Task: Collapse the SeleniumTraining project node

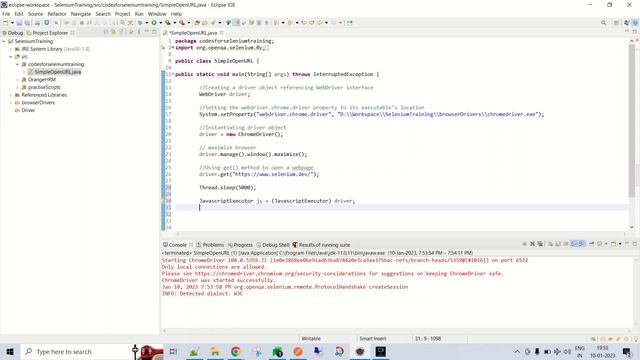Action: click(x=4, y=41)
